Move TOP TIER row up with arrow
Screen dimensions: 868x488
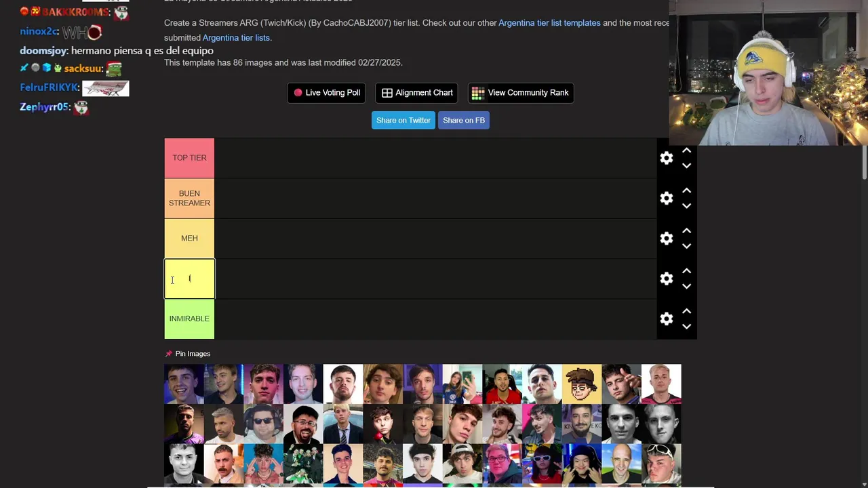point(686,150)
